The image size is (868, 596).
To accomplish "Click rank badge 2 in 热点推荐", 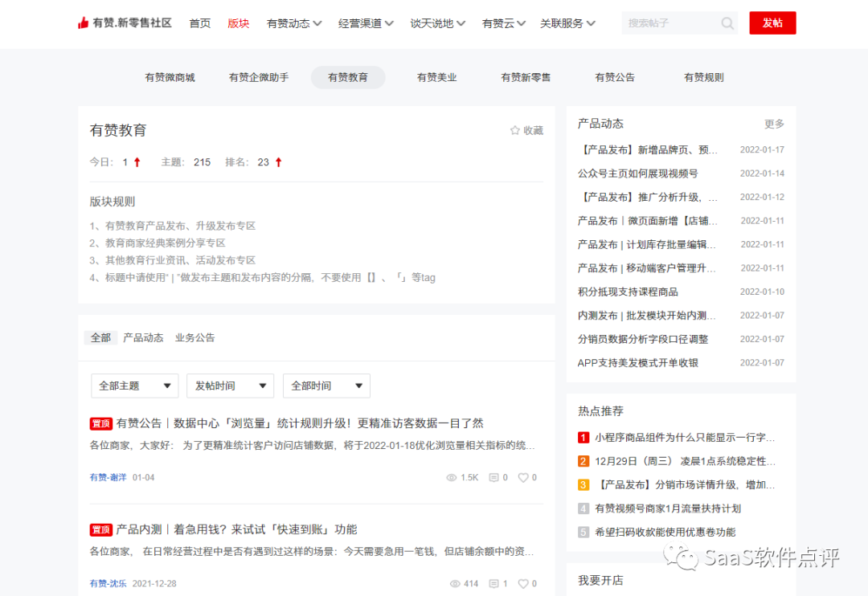I will click(583, 461).
